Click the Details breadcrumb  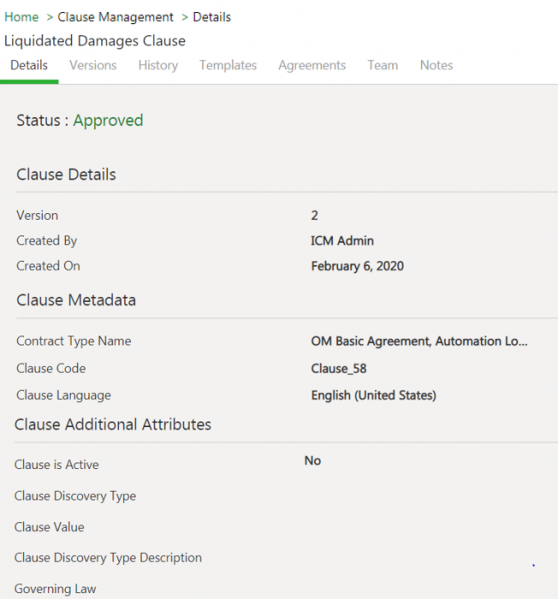click(x=212, y=17)
